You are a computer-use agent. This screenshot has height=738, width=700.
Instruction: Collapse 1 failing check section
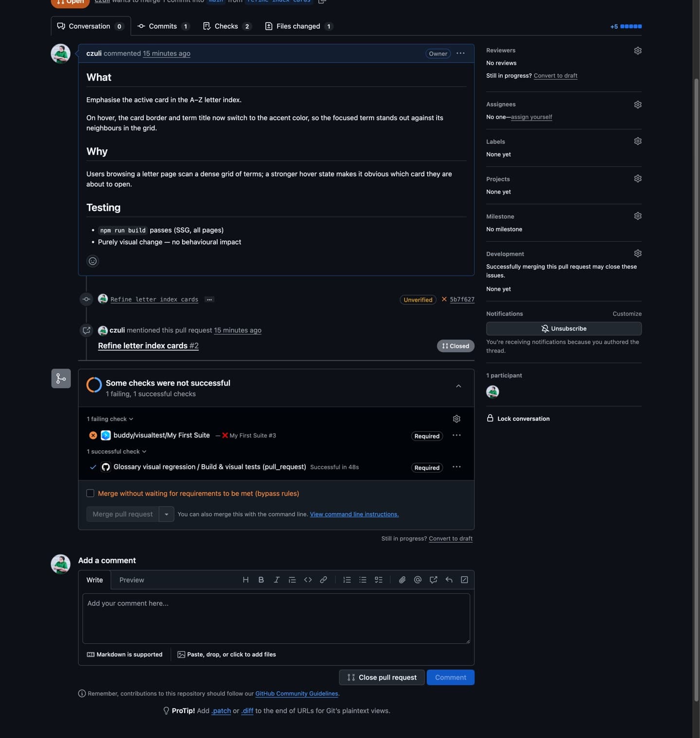click(x=110, y=419)
